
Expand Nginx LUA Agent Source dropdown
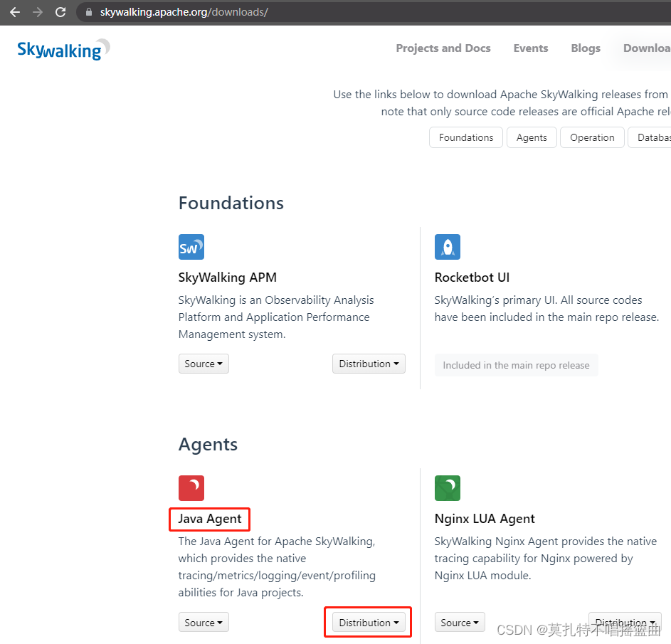pos(460,622)
